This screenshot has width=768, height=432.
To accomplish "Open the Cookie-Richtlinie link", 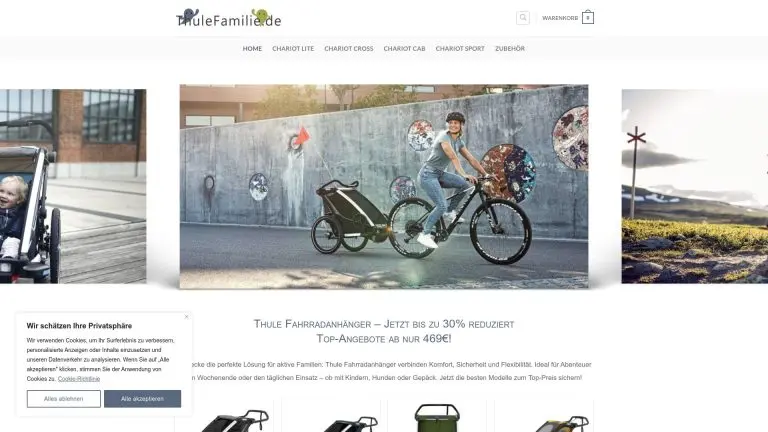I will tap(79, 379).
